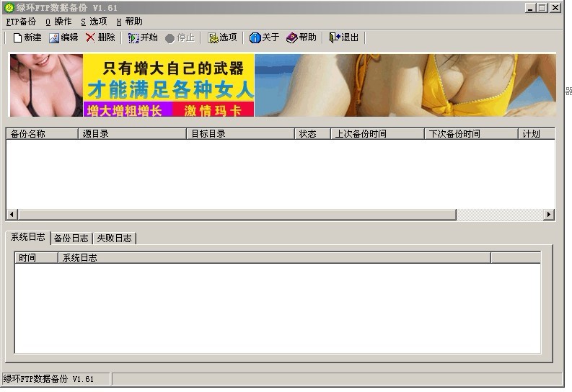Viewport: 572px width, 392px height.
Task: Click the green app icon in title bar
Action: 9,7
